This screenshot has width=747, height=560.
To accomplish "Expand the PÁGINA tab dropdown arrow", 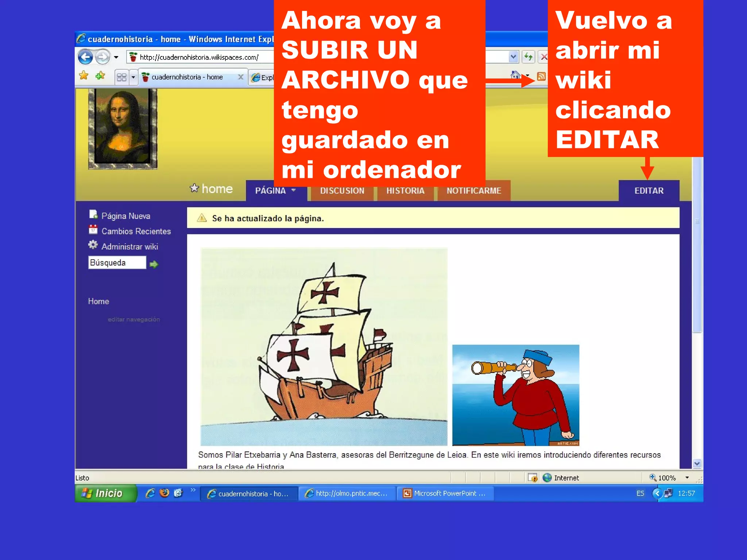I will coord(294,190).
